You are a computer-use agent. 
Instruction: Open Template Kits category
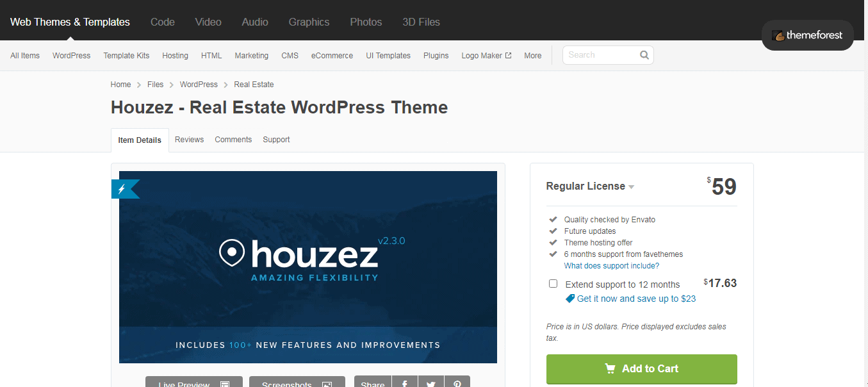click(126, 56)
